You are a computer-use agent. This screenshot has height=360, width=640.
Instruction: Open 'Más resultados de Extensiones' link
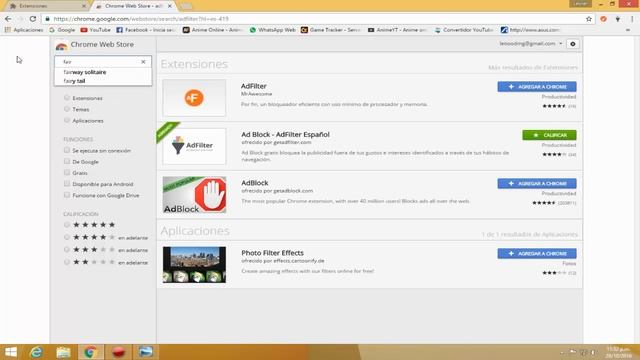click(x=533, y=67)
